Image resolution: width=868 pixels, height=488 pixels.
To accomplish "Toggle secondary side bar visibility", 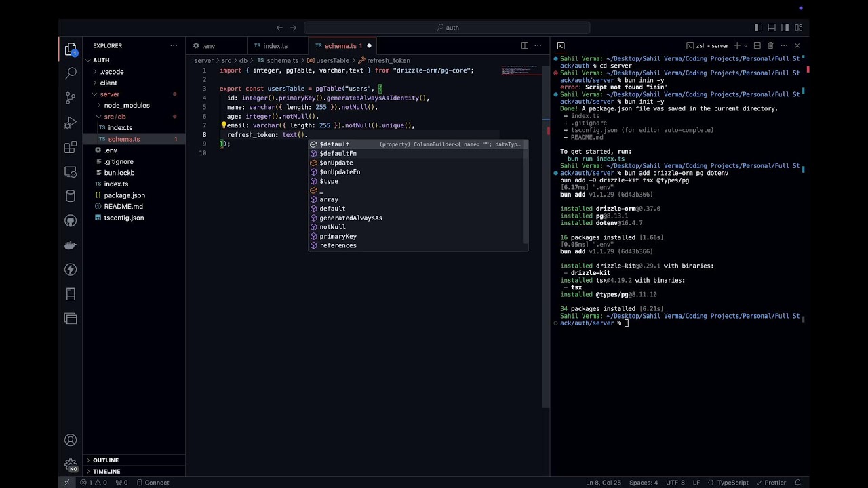I will pos(785,28).
